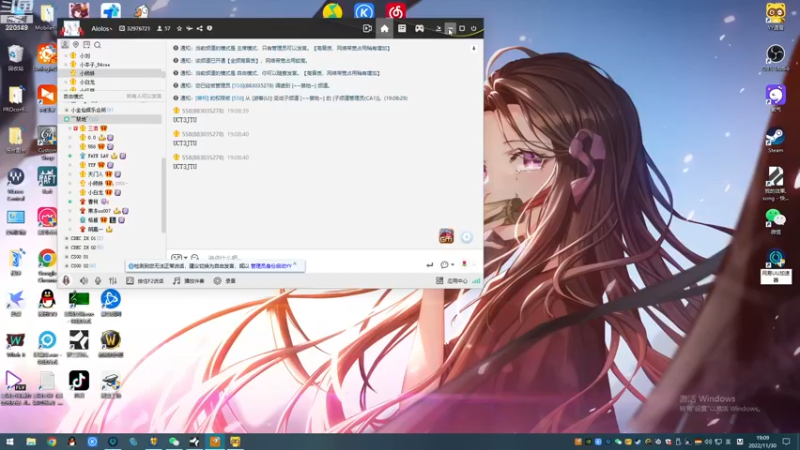Open the location pin tab in sidebar

pyautogui.click(x=76, y=45)
